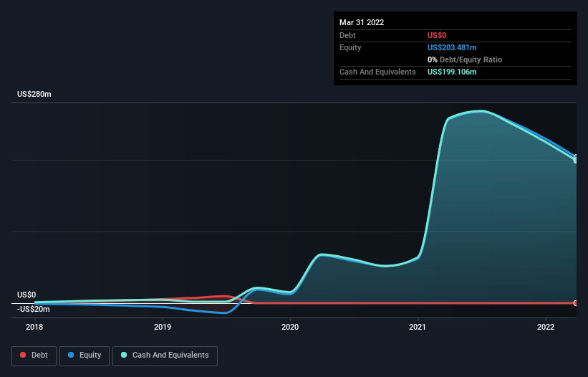The height and width of the screenshot is (377, 588).
Task: Select the 2022 x-axis label
Action: pos(546,327)
